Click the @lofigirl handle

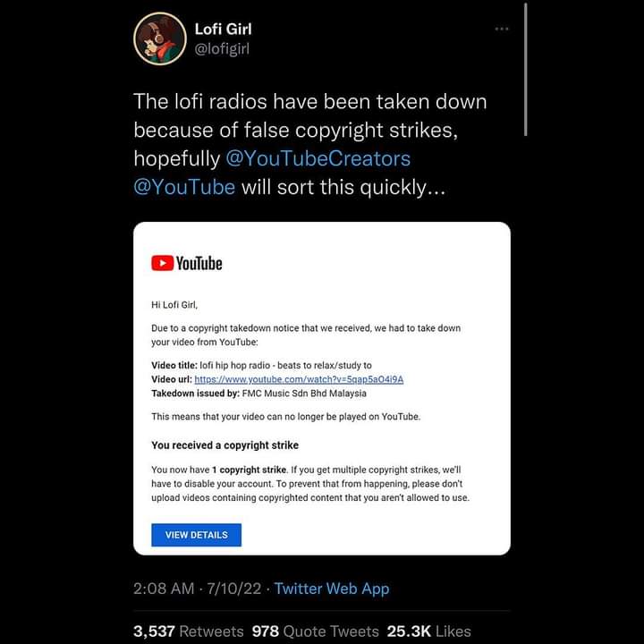point(222,48)
